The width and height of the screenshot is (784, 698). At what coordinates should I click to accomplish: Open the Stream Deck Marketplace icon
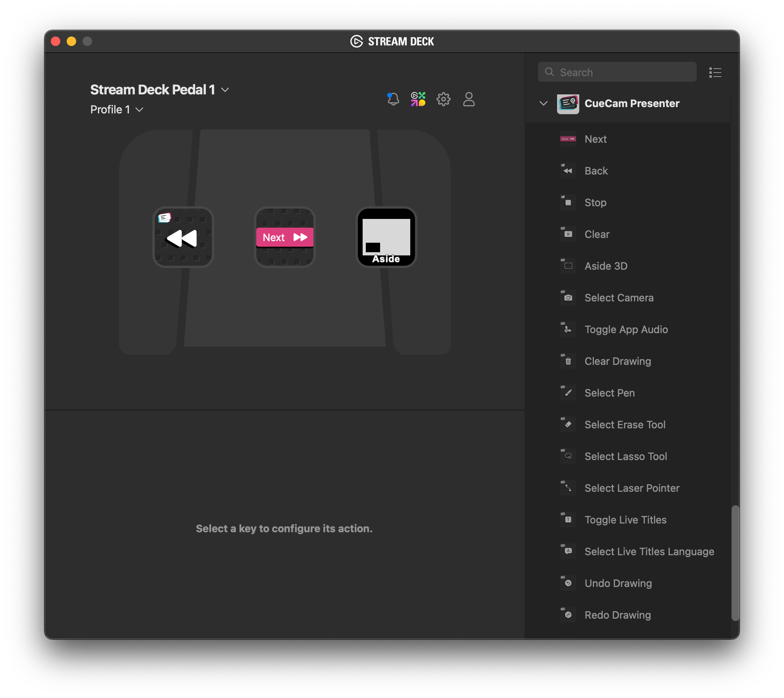coord(418,99)
